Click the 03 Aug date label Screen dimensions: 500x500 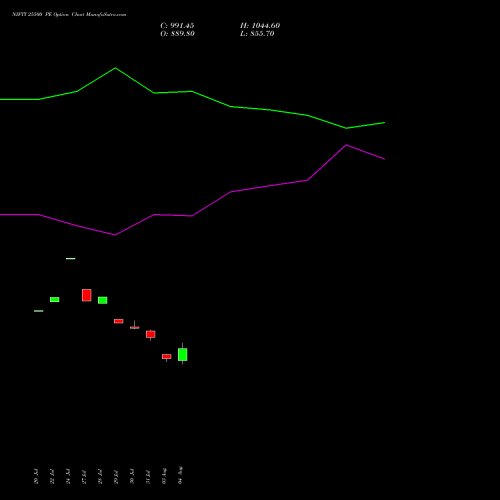point(164,476)
